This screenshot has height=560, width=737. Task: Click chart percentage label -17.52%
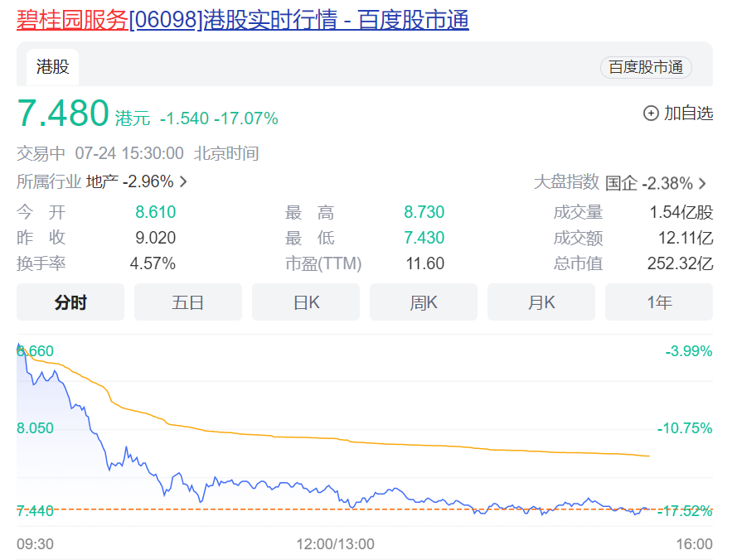click(x=685, y=510)
